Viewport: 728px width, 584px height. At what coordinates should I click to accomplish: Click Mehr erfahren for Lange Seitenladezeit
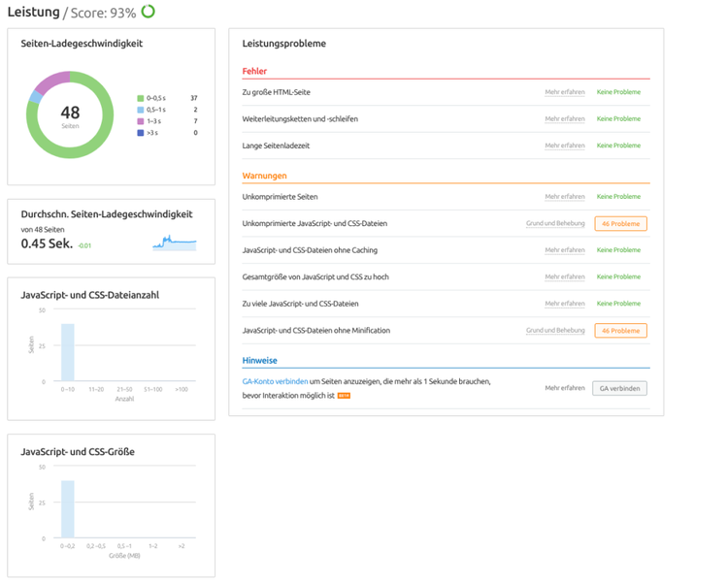tap(565, 146)
